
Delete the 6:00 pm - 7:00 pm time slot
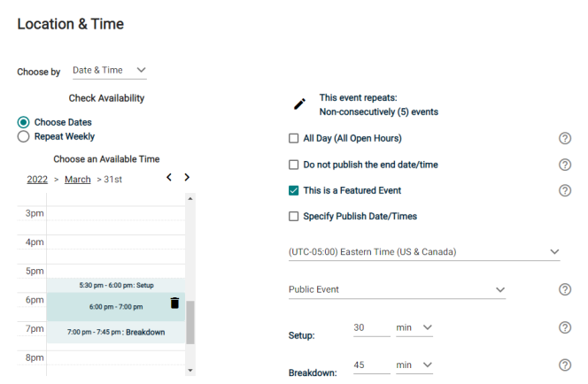coord(174,303)
